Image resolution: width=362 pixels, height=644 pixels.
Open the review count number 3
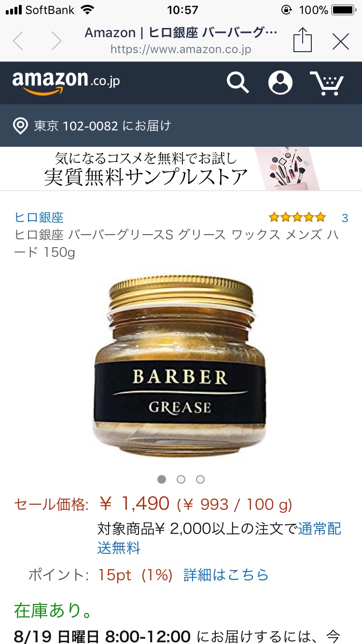coord(345,218)
